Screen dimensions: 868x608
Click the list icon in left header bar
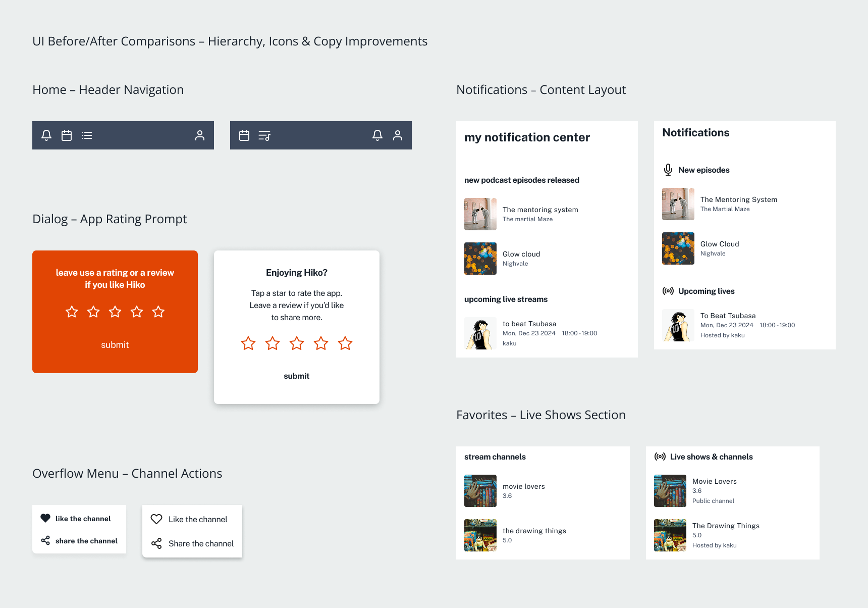click(87, 135)
